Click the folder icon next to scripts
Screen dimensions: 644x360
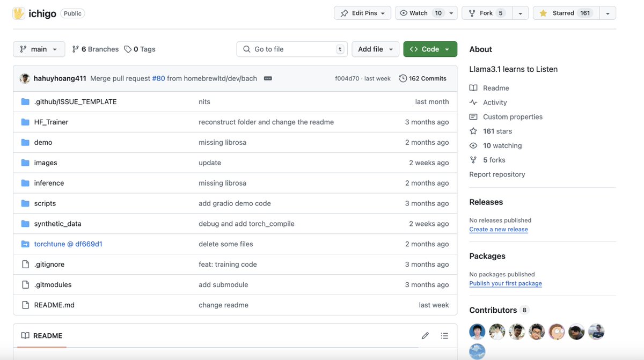pyautogui.click(x=25, y=203)
